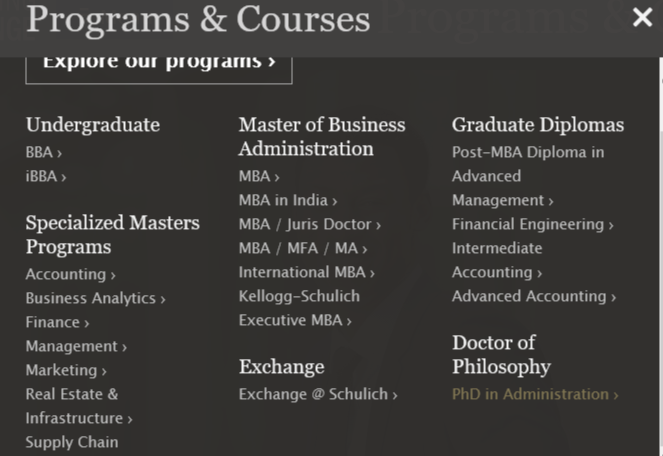
Task: Go to the International MBA page
Action: pos(306,272)
